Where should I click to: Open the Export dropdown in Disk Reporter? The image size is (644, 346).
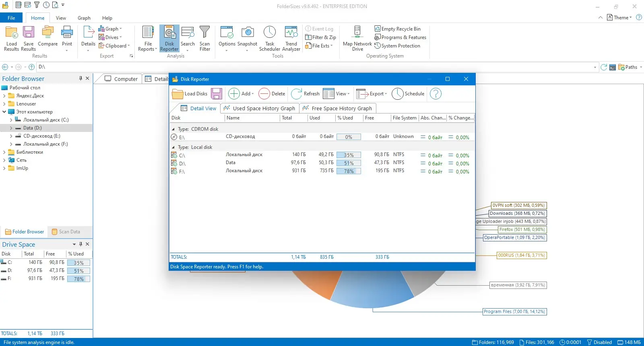point(372,94)
